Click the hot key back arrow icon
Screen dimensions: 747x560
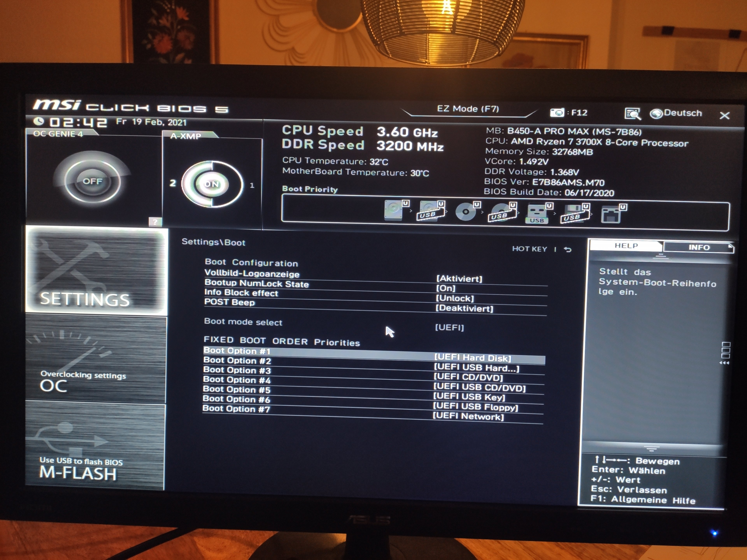point(568,249)
